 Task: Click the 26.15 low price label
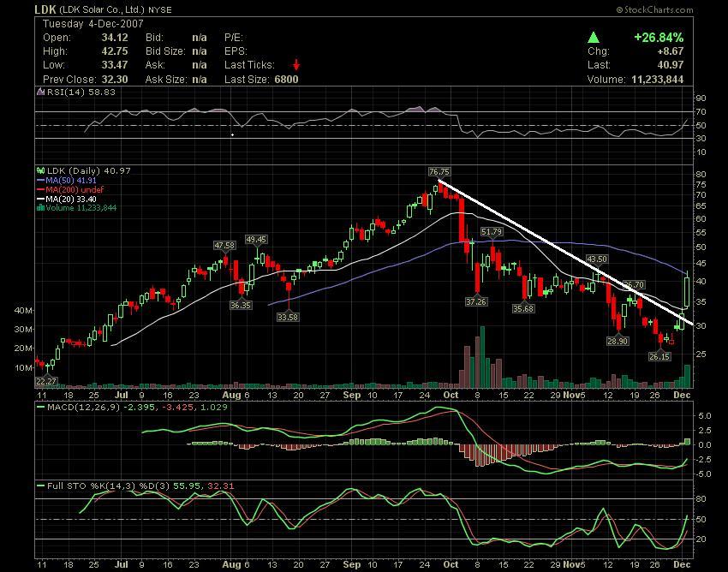coord(659,356)
